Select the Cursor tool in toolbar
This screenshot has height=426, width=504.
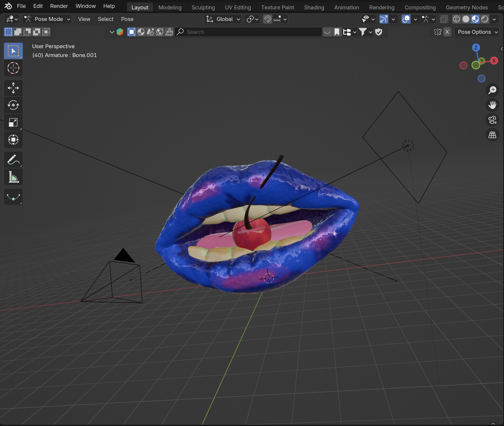[13, 68]
